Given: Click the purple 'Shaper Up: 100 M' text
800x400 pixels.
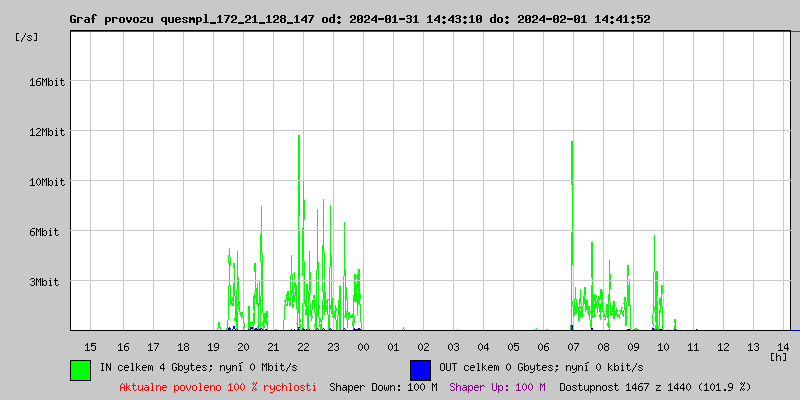Looking at the screenshot, I should click(x=497, y=387).
